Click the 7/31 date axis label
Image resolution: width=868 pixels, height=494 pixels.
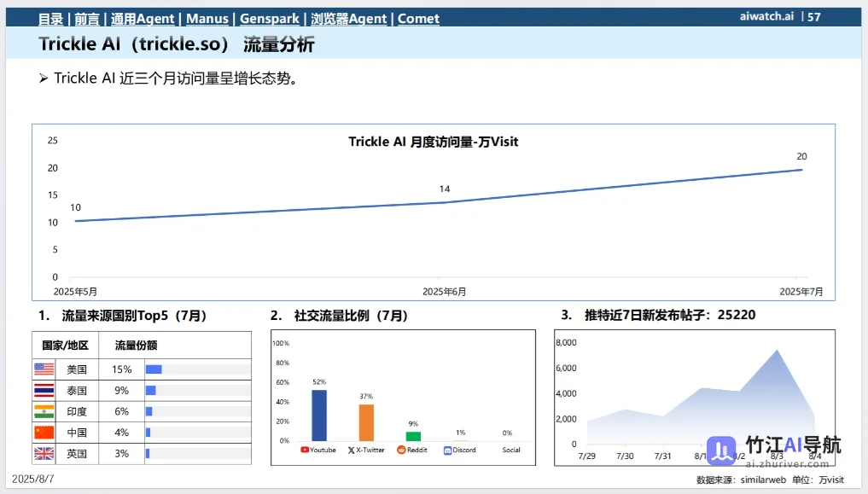click(662, 456)
